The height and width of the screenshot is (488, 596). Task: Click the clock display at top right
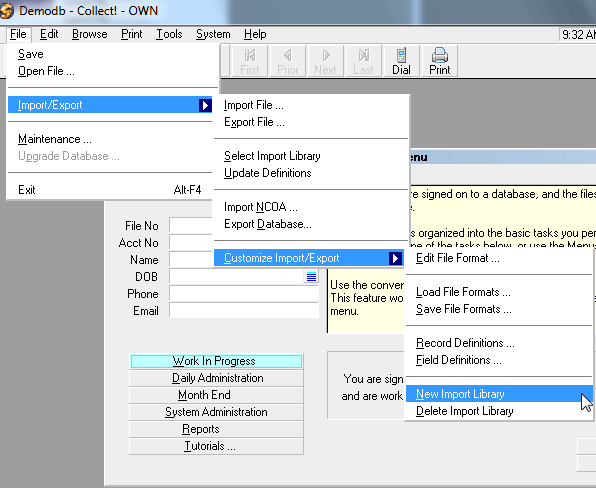(x=578, y=35)
